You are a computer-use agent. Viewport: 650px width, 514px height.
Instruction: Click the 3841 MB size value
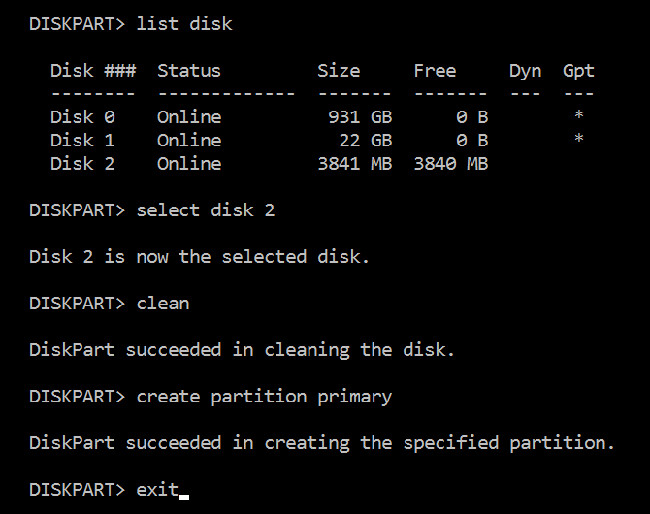tap(355, 164)
